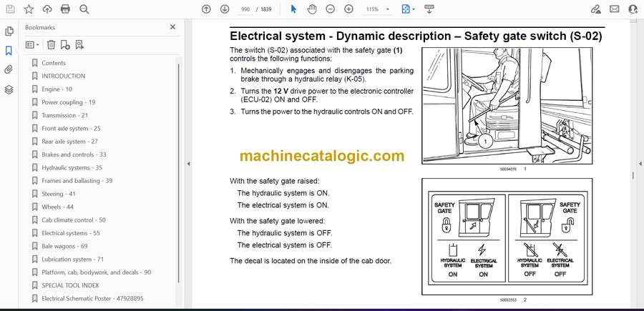Select Lubrication system - 71 bookmark
Image resolution: width=644 pixels, height=311 pixels.
(x=73, y=260)
